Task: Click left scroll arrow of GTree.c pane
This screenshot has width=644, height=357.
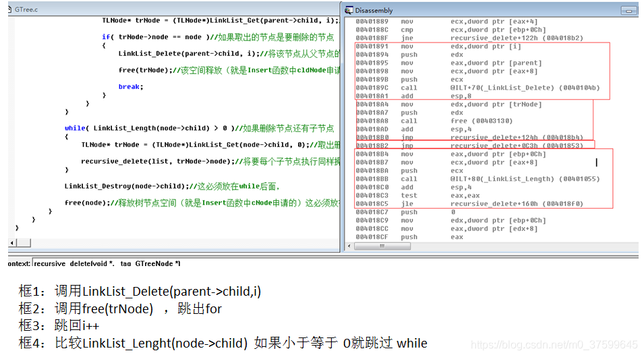Action: coord(12,243)
